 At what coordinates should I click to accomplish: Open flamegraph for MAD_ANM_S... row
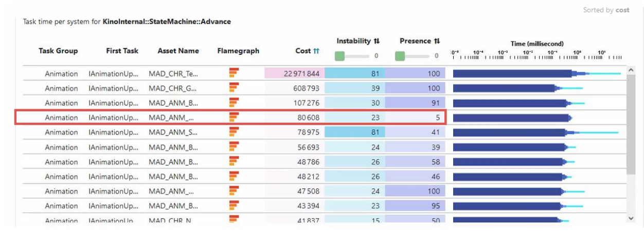234,132
